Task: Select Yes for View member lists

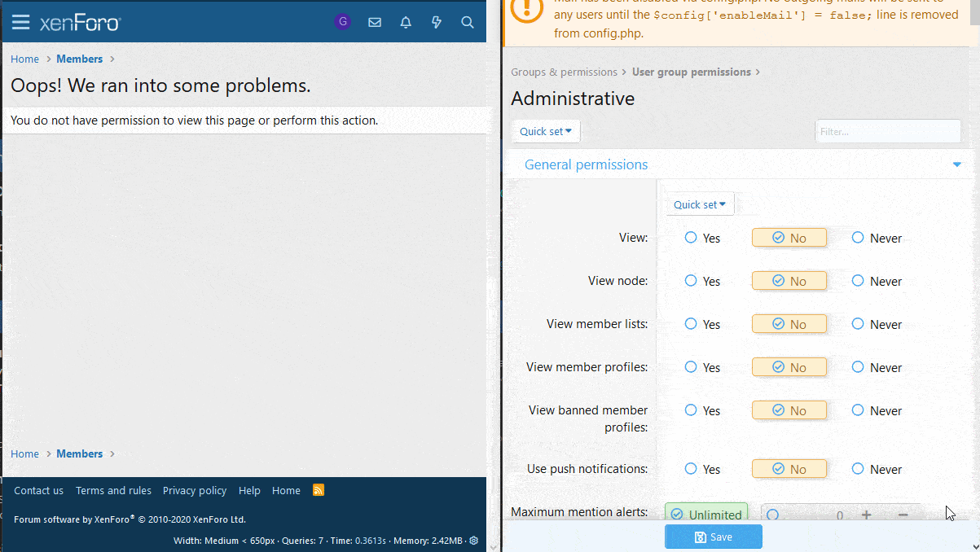Action: (692, 324)
